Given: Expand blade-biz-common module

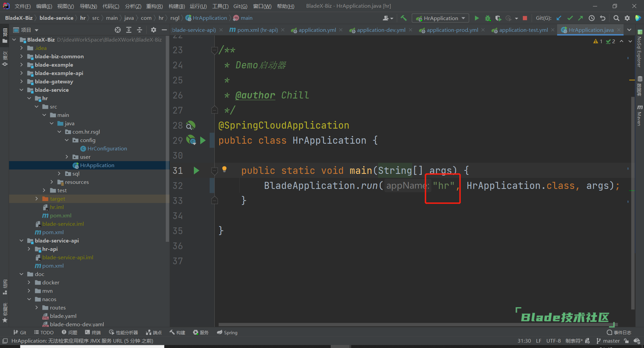Looking at the screenshot, I should (x=21, y=56).
